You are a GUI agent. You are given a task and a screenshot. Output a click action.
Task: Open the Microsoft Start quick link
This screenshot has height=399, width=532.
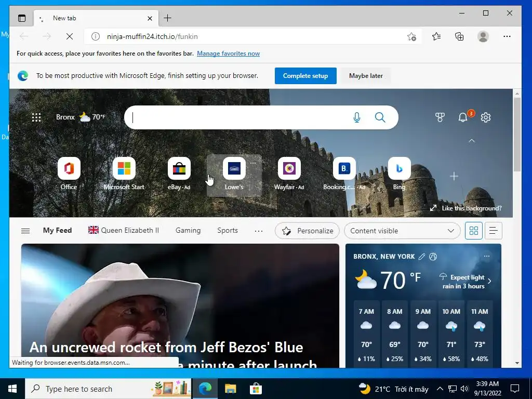click(124, 174)
